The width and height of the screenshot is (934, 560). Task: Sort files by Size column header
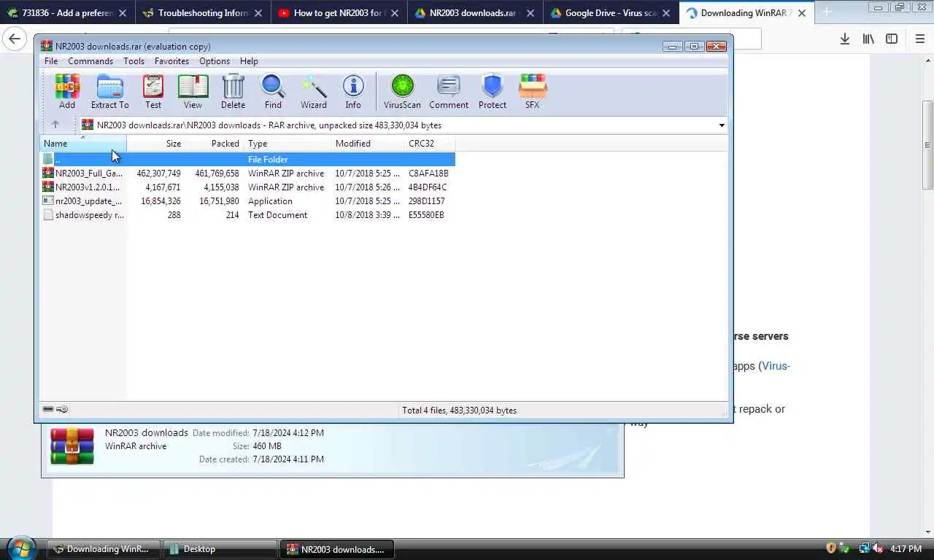pos(155,144)
